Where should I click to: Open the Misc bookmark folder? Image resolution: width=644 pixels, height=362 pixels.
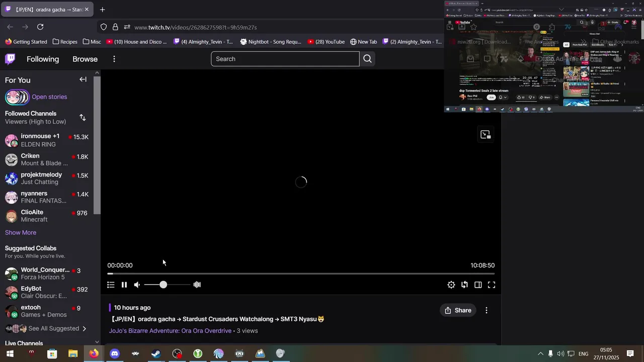92,42
